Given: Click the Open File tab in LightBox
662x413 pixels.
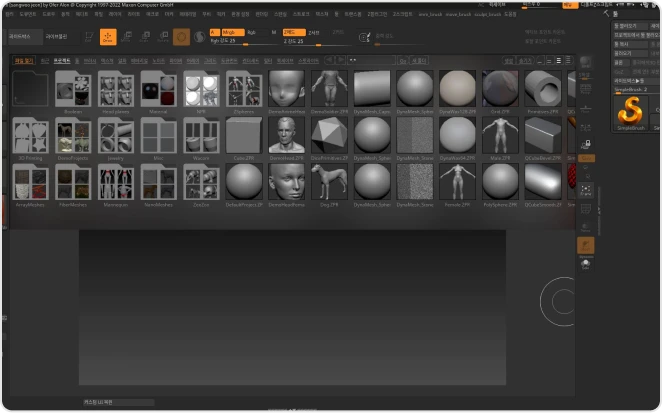Looking at the screenshot, I should (24, 61).
